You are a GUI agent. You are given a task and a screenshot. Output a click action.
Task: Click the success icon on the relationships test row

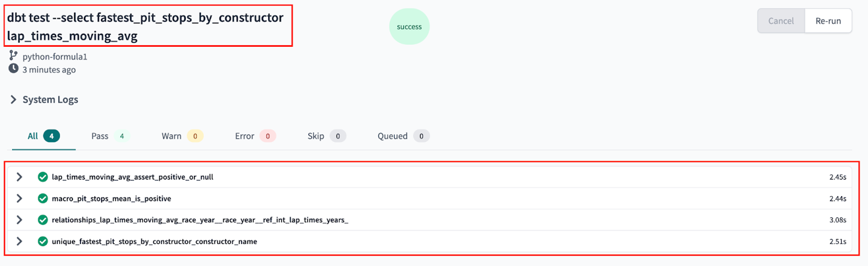[43, 220]
